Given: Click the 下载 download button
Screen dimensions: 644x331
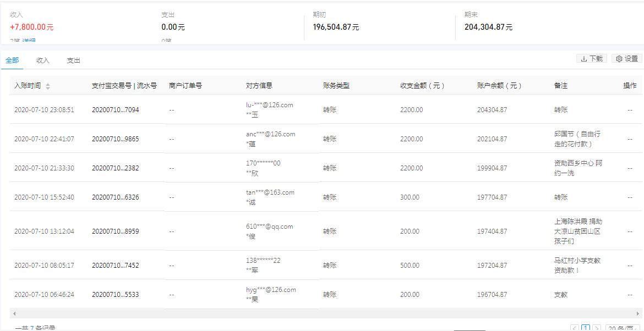Looking at the screenshot, I should pos(592,59).
